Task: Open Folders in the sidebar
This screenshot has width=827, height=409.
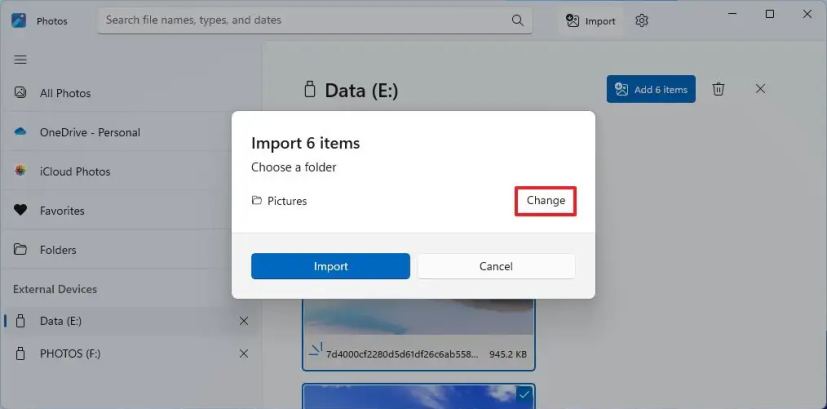Action: 58,250
